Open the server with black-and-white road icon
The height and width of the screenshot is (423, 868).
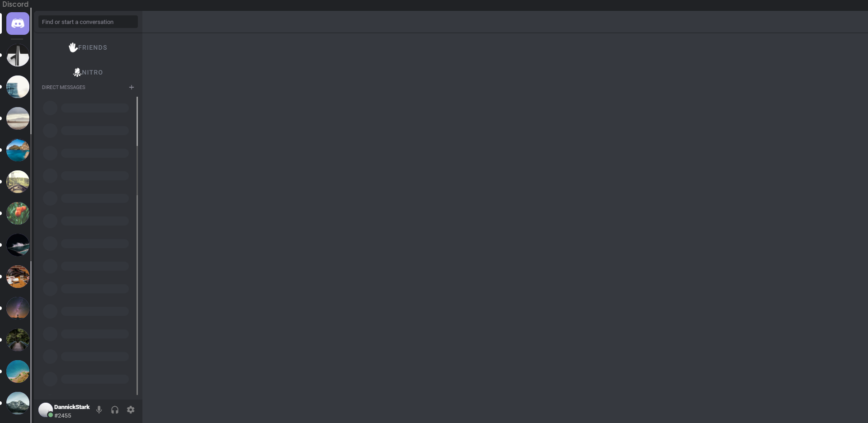[18, 55]
